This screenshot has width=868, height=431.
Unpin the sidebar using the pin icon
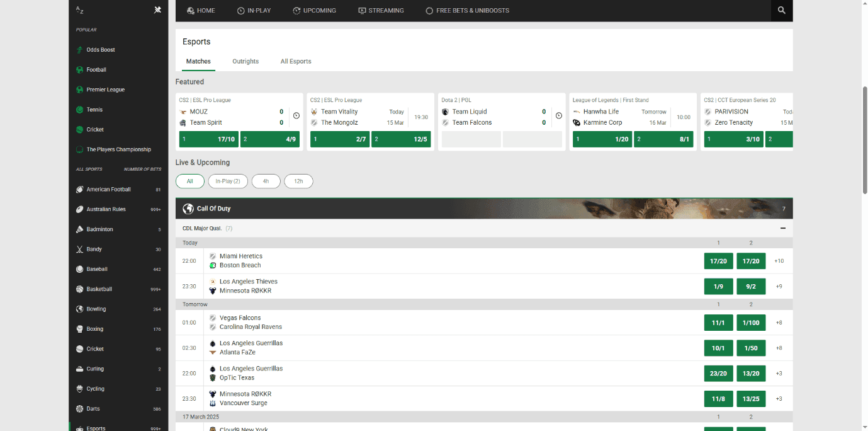click(x=157, y=9)
